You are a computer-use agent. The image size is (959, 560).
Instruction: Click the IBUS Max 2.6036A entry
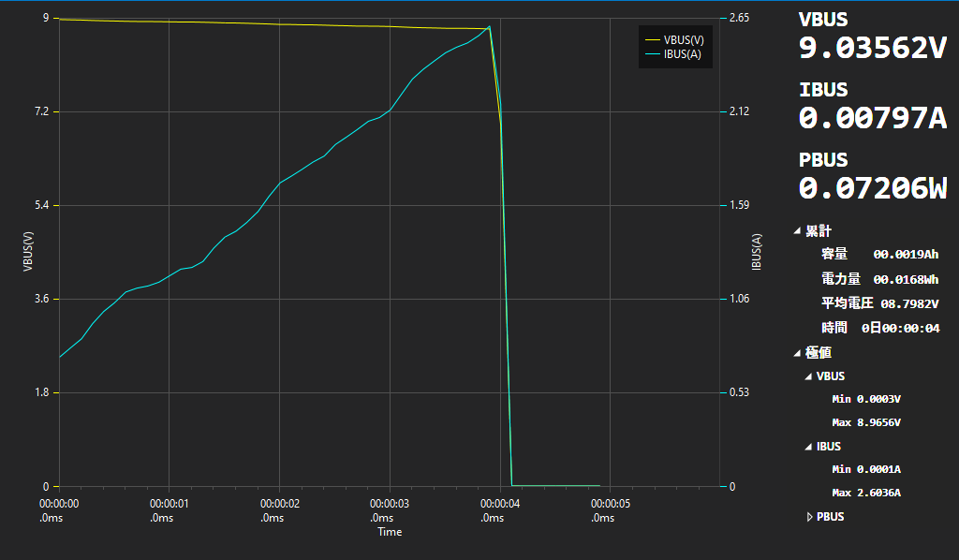click(865, 493)
